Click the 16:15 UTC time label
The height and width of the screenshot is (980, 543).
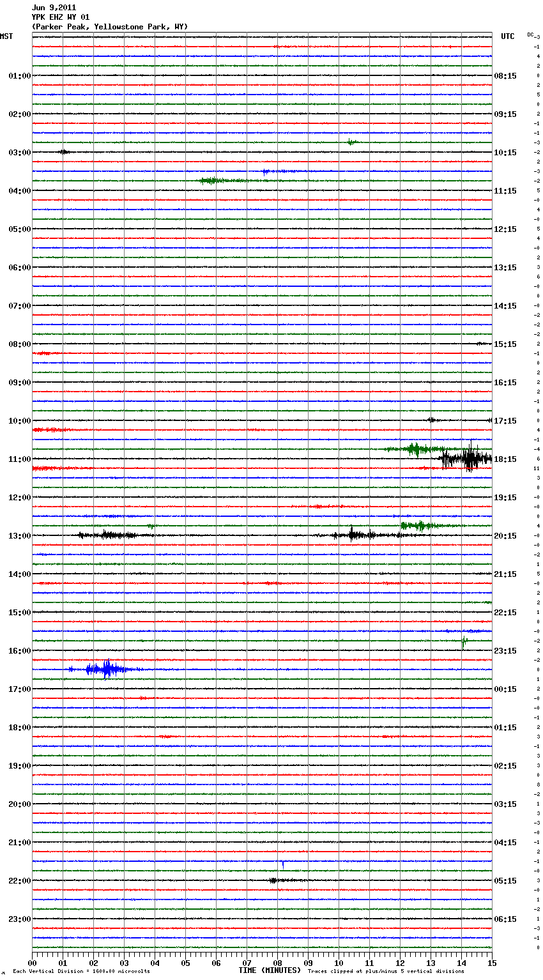505,383
